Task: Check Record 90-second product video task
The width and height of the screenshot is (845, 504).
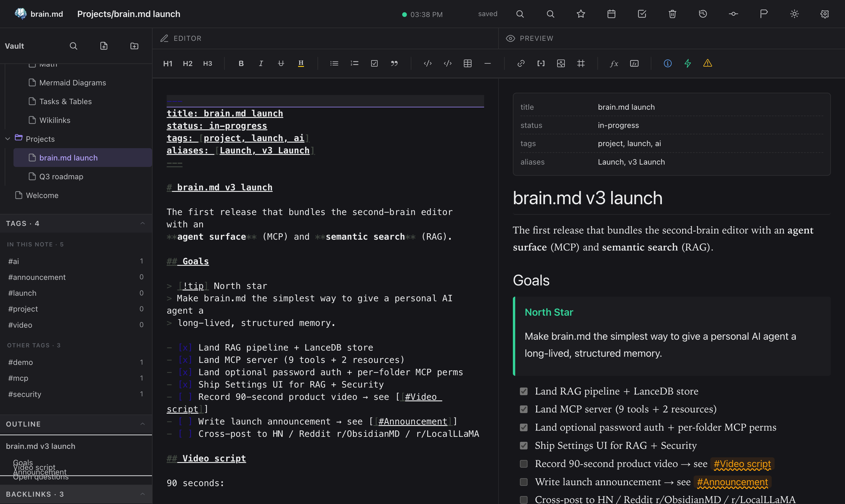Action: pyautogui.click(x=524, y=464)
